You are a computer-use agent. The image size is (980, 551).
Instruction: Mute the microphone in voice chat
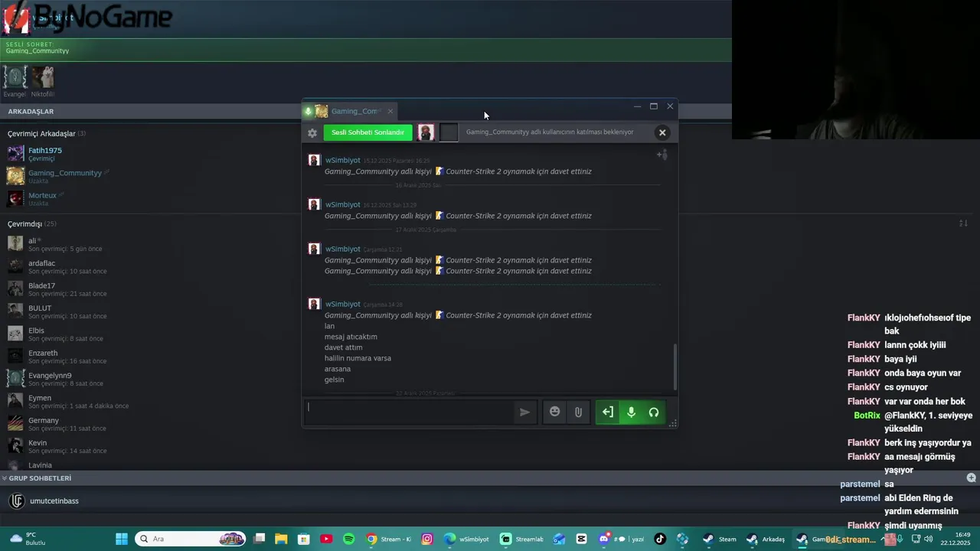point(631,412)
